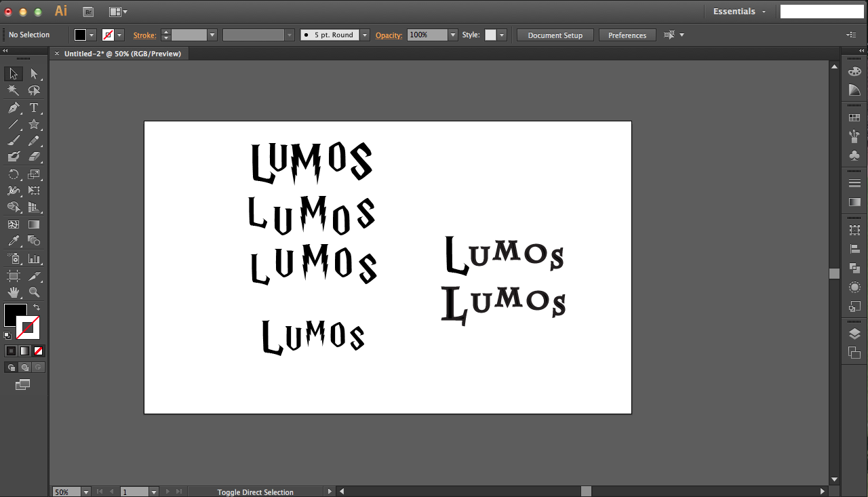Activate the Type tool

[x=34, y=108]
